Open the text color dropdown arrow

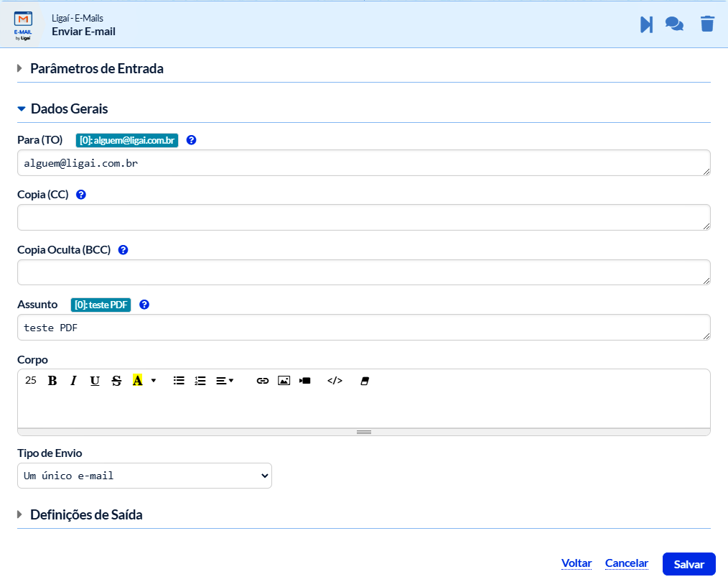pos(154,381)
